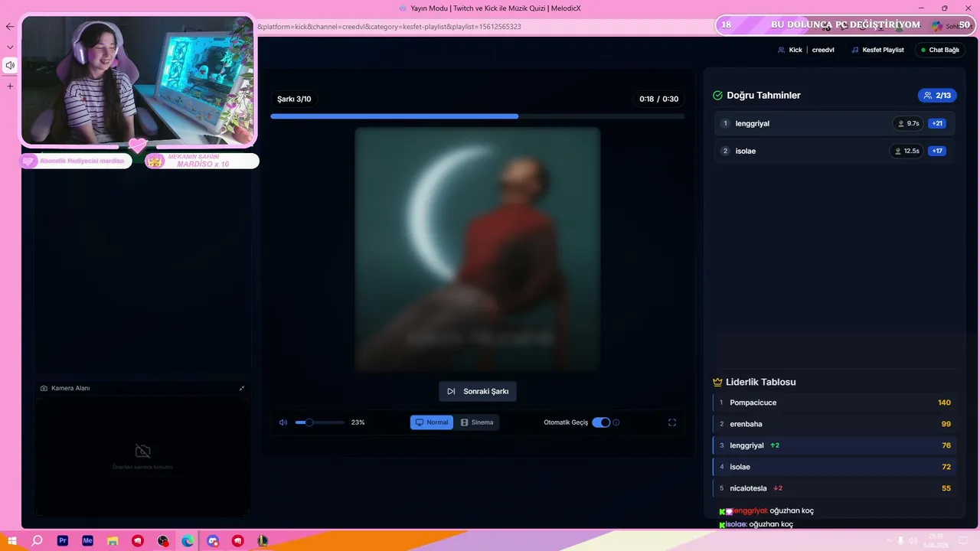
Task: Click the blurred album cover image
Action: 478,249
